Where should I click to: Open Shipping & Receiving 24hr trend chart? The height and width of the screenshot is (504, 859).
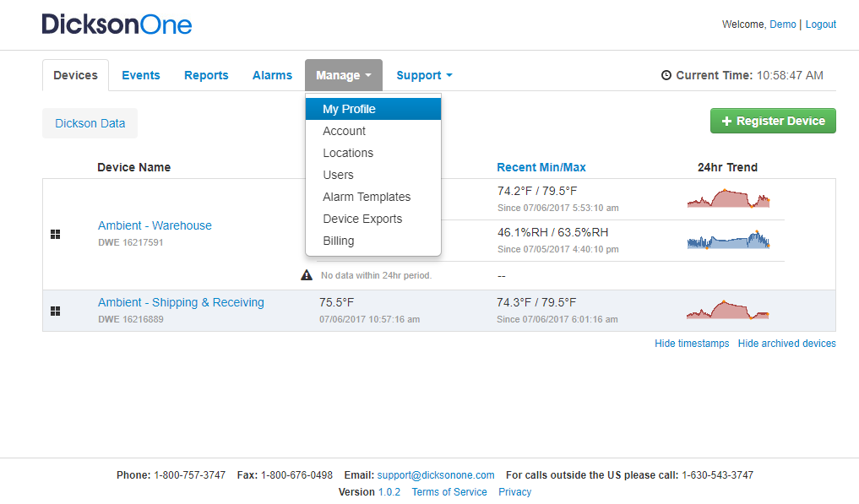coord(727,310)
